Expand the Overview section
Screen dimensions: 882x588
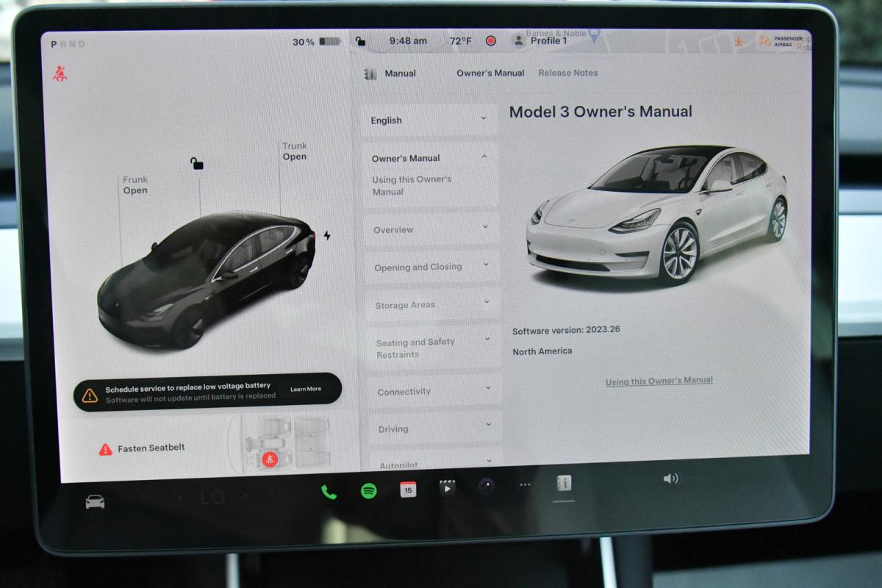click(x=430, y=229)
